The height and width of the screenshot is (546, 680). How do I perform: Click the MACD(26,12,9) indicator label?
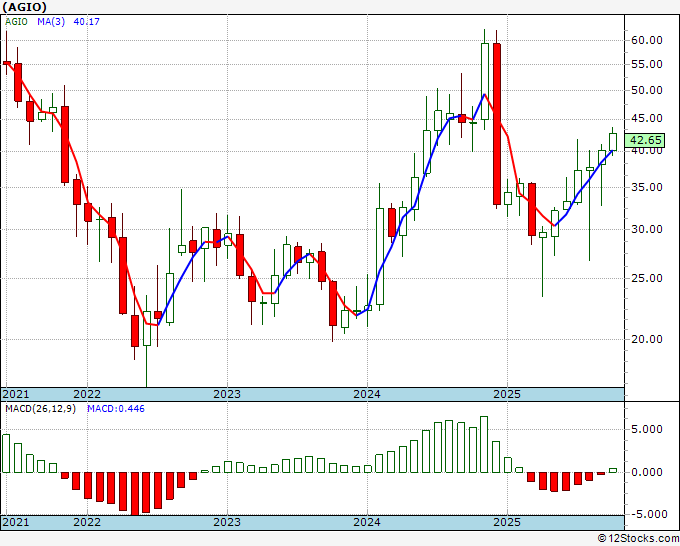(x=40, y=409)
